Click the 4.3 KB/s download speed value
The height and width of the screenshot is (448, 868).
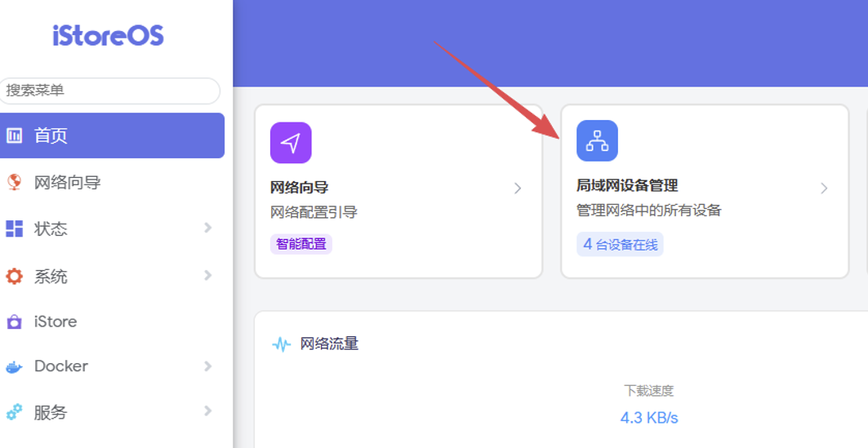tap(649, 418)
